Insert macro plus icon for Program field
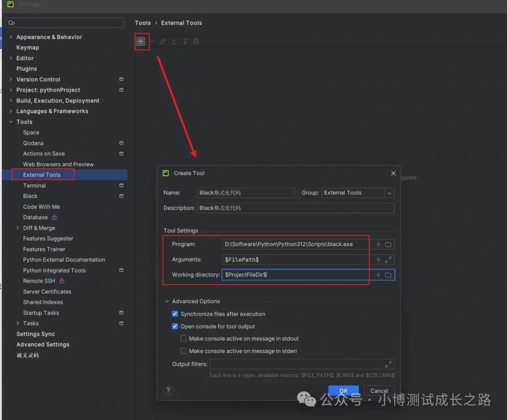This screenshot has height=420, width=507. pyautogui.click(x=378, y=244)
